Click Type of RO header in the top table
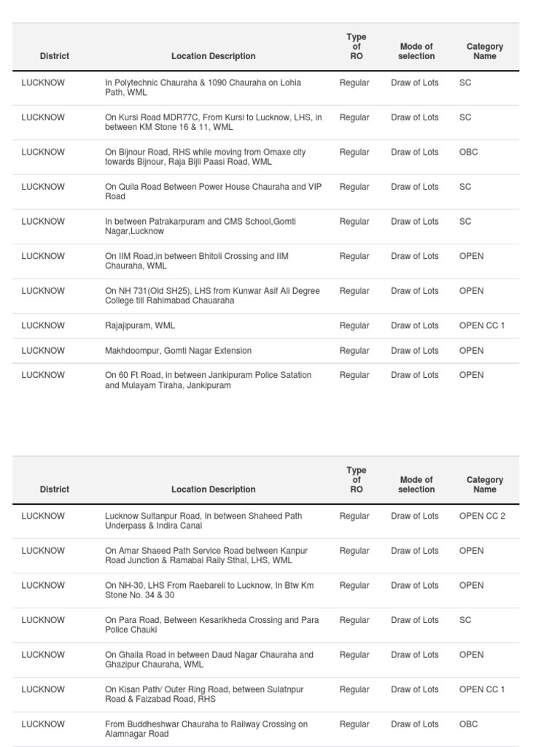Viewport: 560px width, 747px height. pyautogui.click(x=357, y=47)
